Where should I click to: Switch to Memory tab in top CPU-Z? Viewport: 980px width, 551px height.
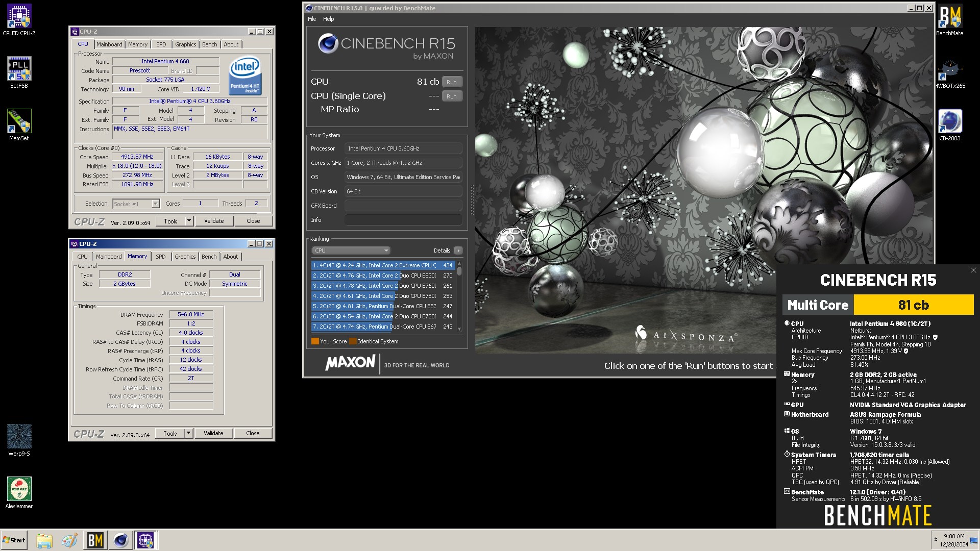pyautogui.click(x=138, y=44)
